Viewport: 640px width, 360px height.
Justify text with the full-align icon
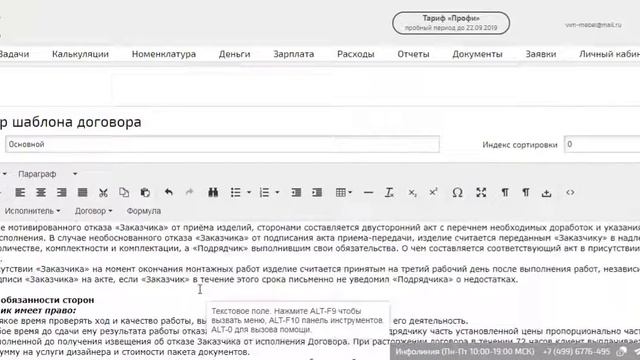pyautogui.click(x=82, y=192)
